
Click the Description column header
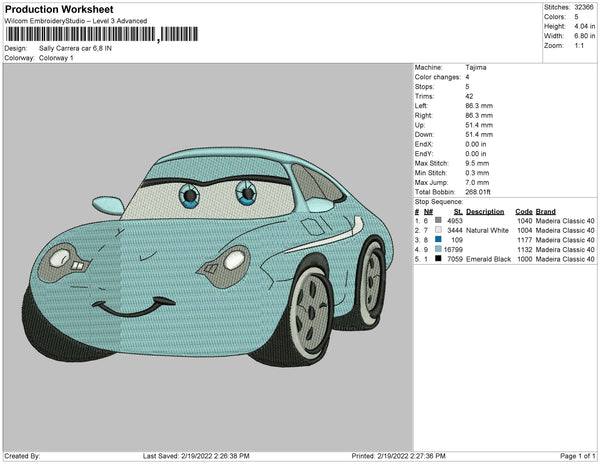485,212
